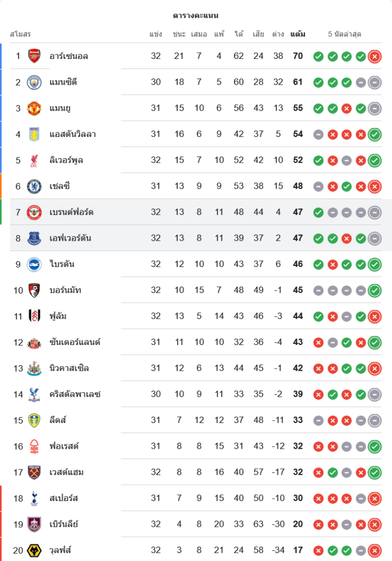Open the นิวคาสเซิล team link
The width and height of the screenshot is (392, 561).
point(69,368)
